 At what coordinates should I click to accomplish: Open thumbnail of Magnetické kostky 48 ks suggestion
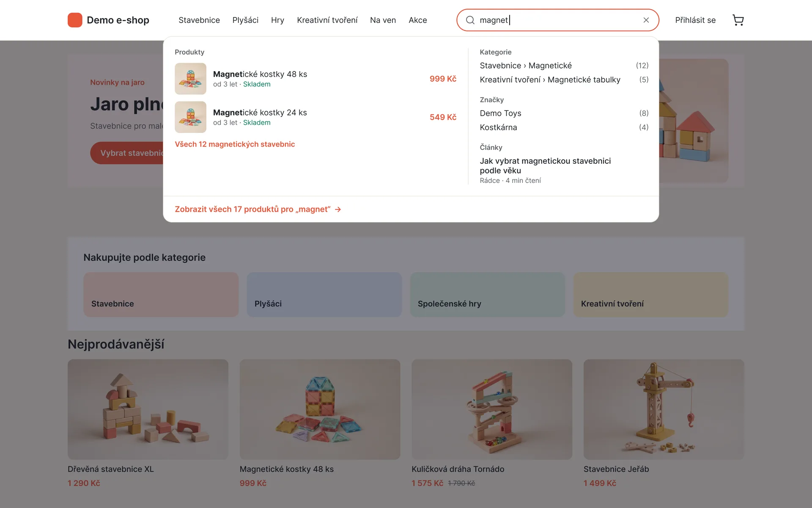pyautogui.click(x=190, y=79)
